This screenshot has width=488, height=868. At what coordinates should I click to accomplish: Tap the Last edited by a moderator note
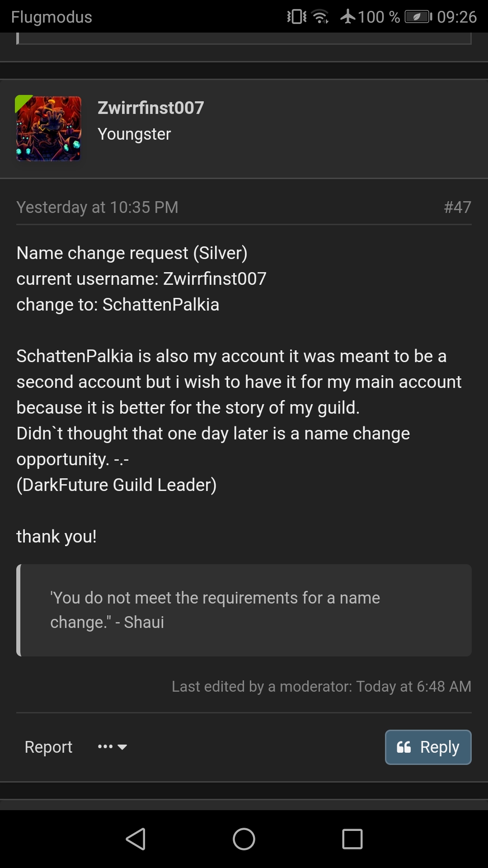[321, 686]
